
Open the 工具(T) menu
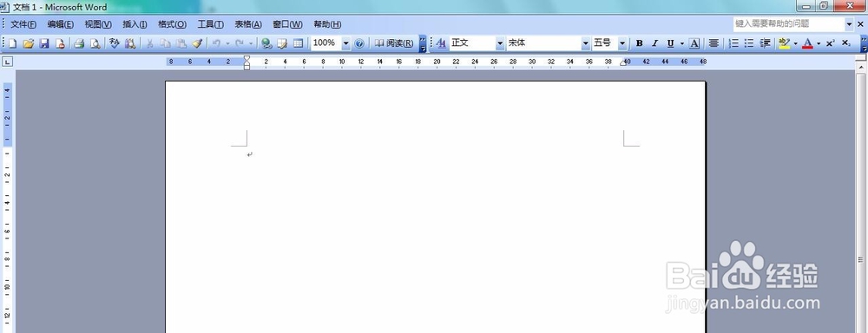210,24
